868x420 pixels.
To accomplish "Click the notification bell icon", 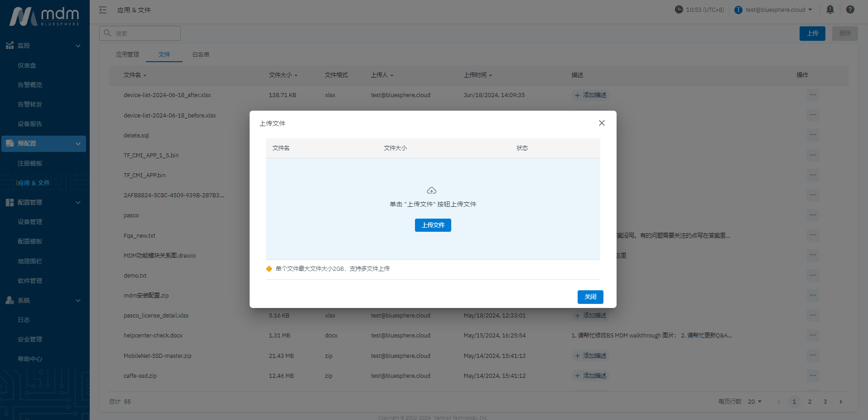I will [830, 10].
